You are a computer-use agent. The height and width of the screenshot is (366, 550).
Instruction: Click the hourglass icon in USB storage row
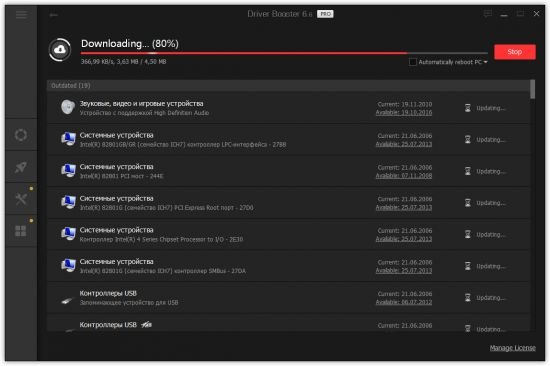click(468, 298)
